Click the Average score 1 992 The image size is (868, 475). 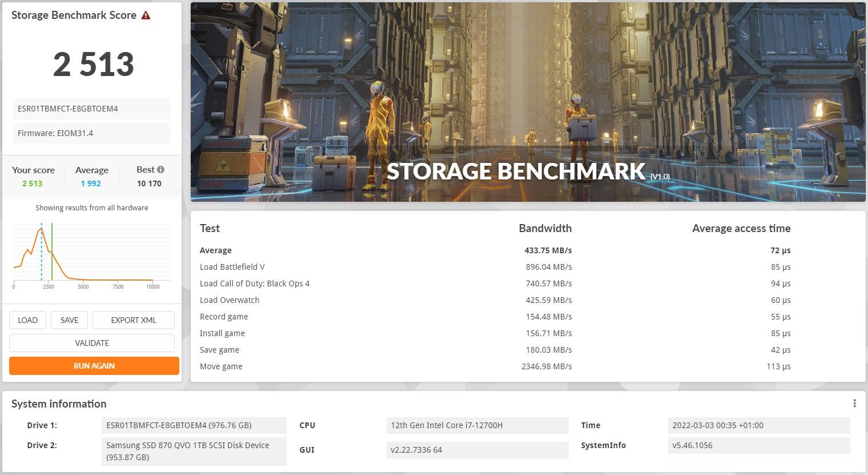(91, 183)
